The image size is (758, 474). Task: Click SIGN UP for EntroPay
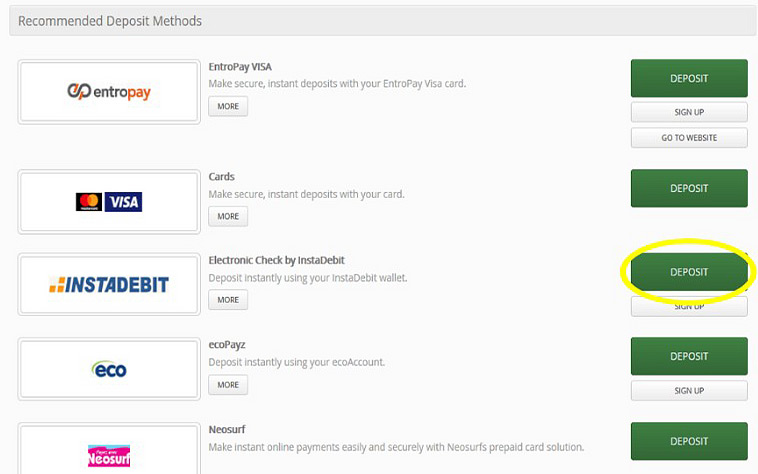tap(688, 112)
